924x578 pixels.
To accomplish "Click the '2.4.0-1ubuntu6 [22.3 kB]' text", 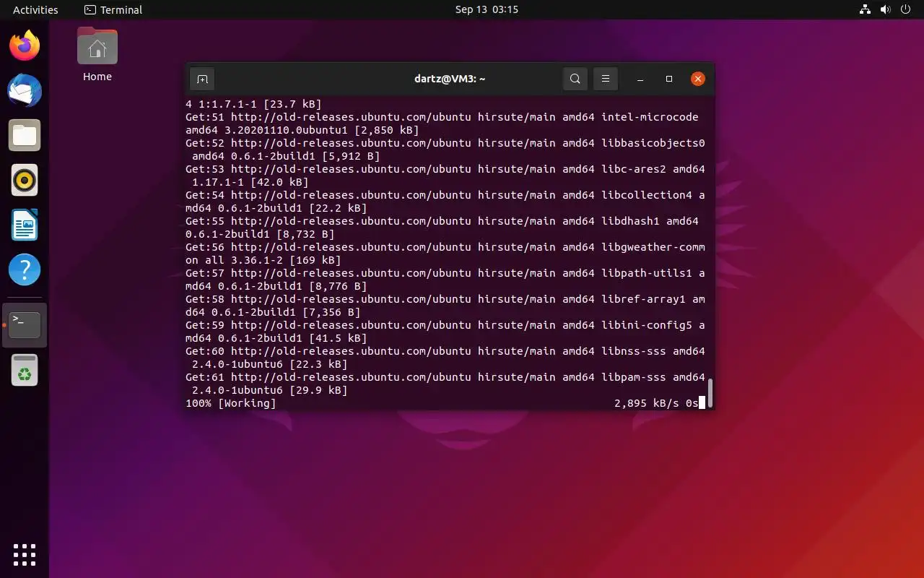I will pyautogui.click(x=270, y=364).
